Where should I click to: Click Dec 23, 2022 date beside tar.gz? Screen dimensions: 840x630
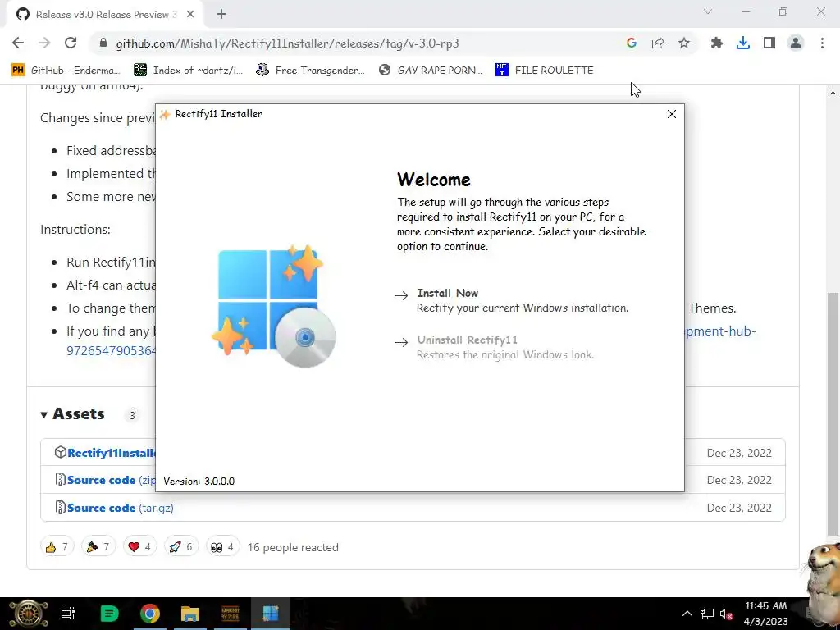coord(739,507)
